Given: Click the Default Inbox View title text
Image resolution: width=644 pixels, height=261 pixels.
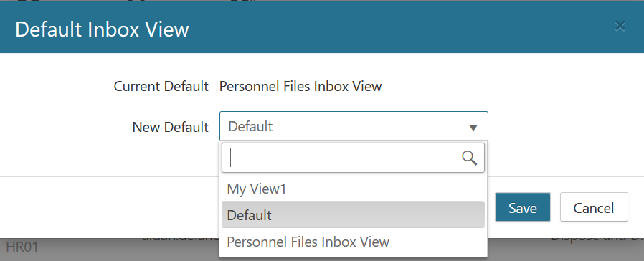Looking at the screenshot, I should point(102,29).
